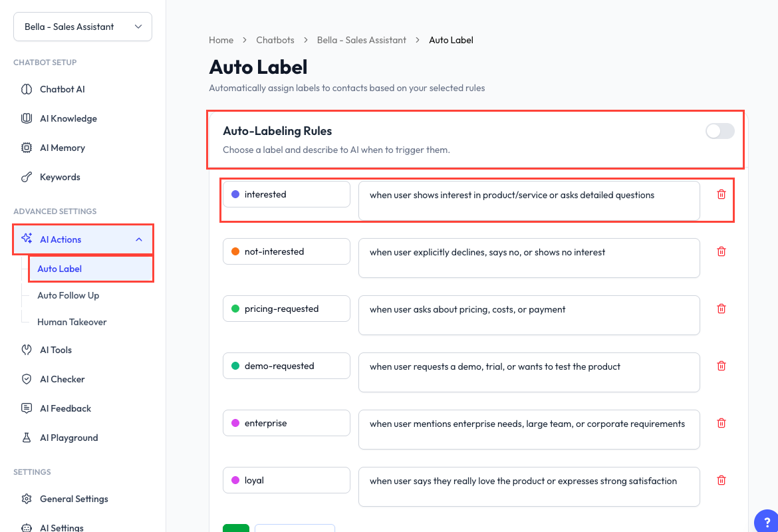Image resolution: width=778 pixels, height=532 pixels.
Task: Delete the not-interested label rule
Action: point(721,251)
